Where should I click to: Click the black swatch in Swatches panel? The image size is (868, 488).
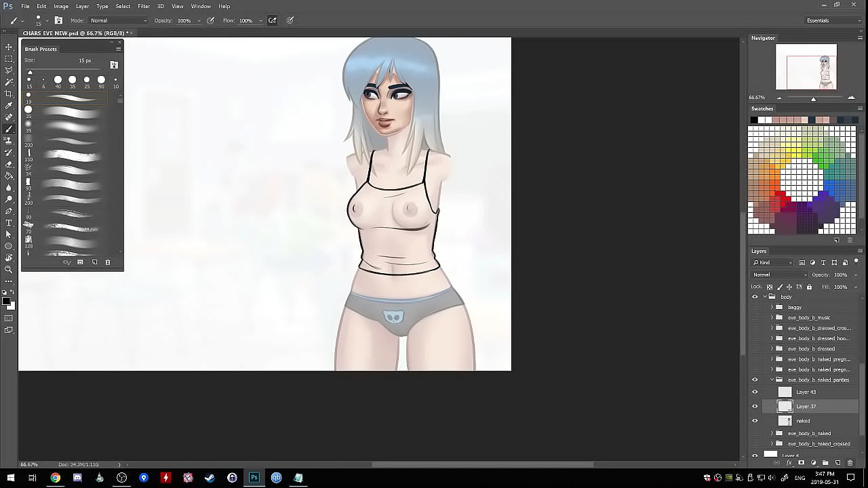[753, 120]
